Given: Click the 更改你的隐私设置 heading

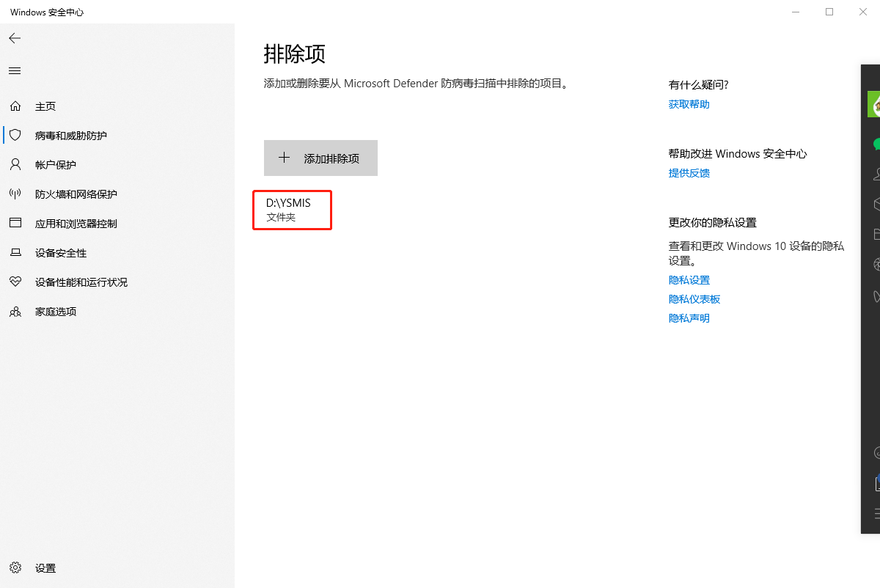Looking at the screenshot, I should [713, 222].
